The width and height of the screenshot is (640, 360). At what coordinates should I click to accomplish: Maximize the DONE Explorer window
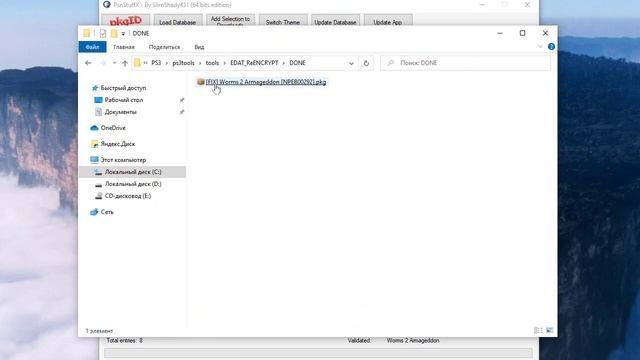coord(522,33)
